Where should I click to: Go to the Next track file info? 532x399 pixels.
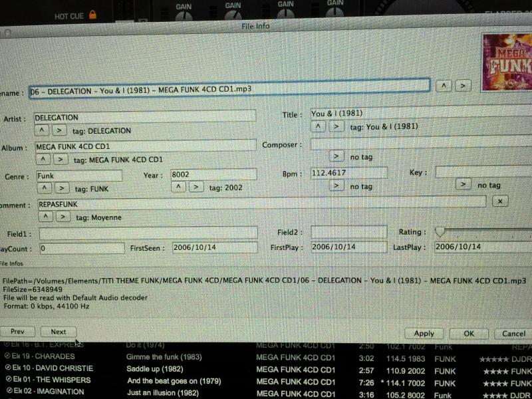pos(59,331)
